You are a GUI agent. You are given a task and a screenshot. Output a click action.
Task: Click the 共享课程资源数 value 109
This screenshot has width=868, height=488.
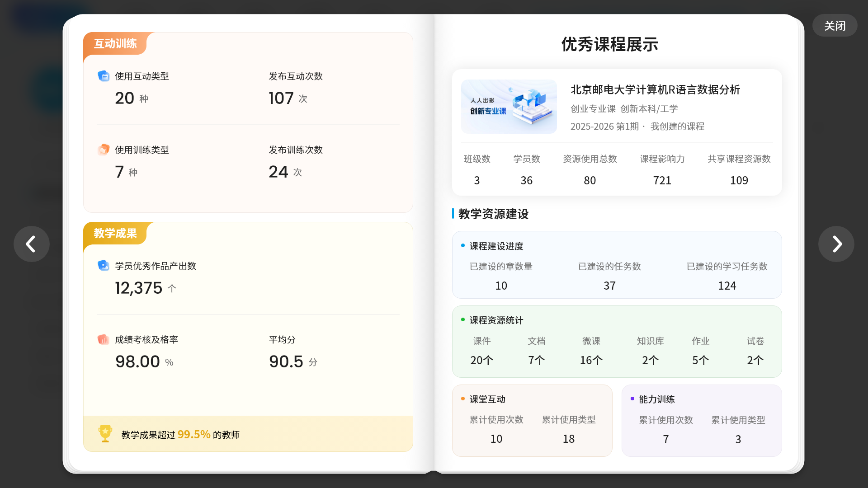tap(739, 180)
